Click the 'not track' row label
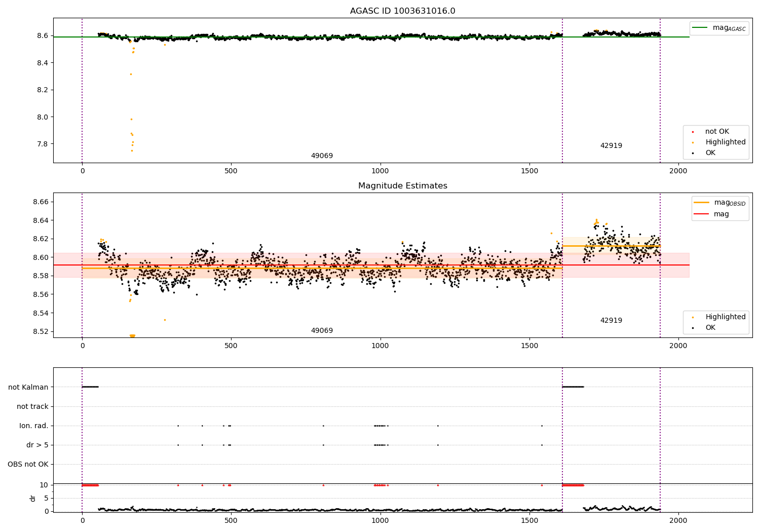760x532 pixels. (32, 407)
